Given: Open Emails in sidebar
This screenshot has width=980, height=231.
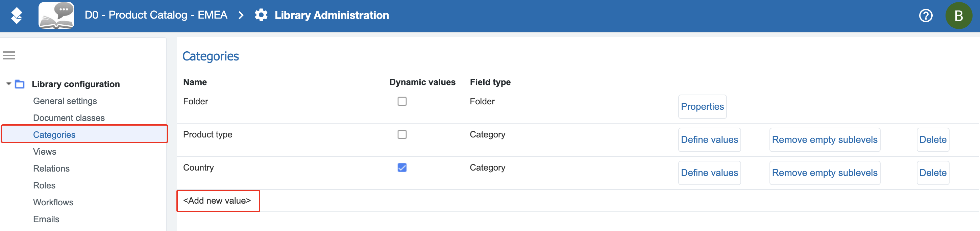Looking at the screenshot, I should point(46,219).
